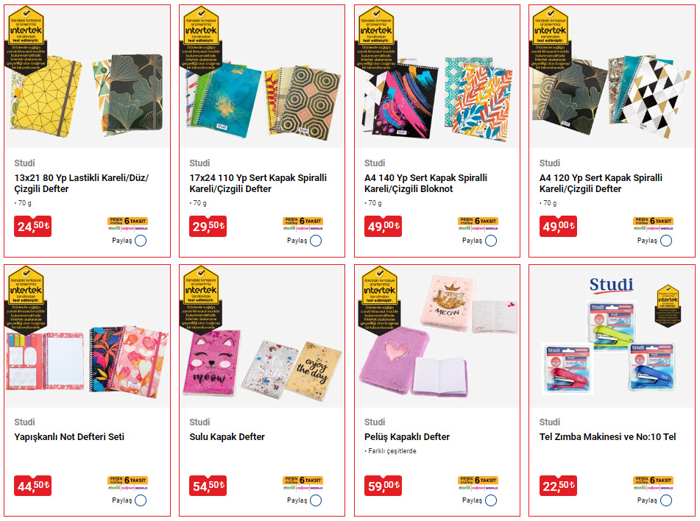Click the Intertek badge on Pelüş Kapaklı Defter
Screen dimensions: 700x521
(x=379, y=300)
